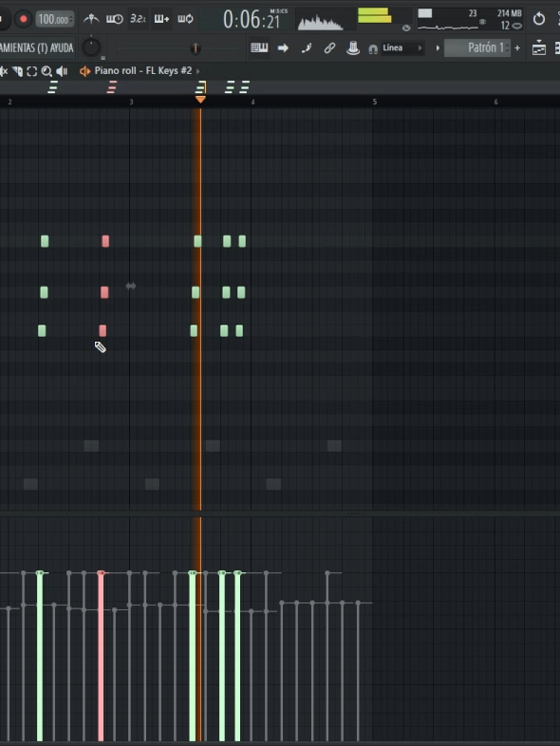Image resolution: width=560 pixels, height=746 pixels.
Task: Choose the selection tool in piano roll
Action: tap(32, 71)
